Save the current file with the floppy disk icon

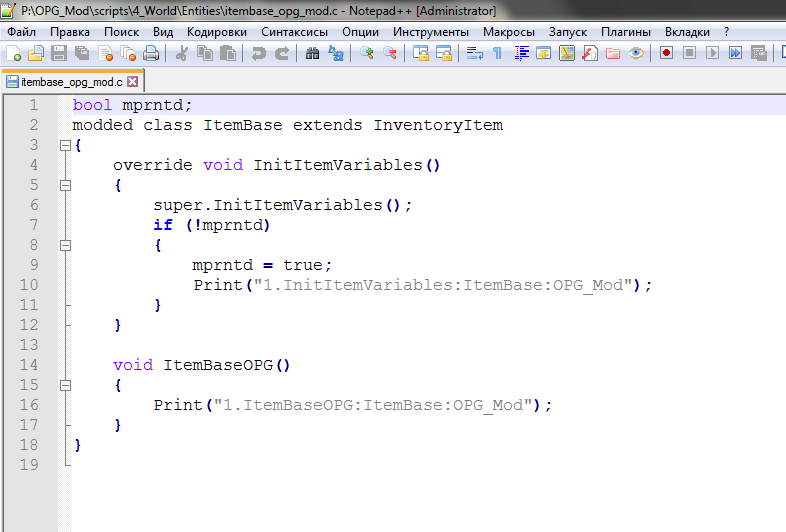[x=59, y=53]
